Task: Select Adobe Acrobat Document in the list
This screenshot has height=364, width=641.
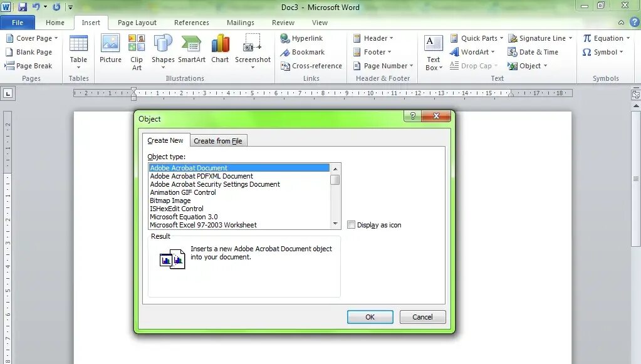Action: [239, 168]
